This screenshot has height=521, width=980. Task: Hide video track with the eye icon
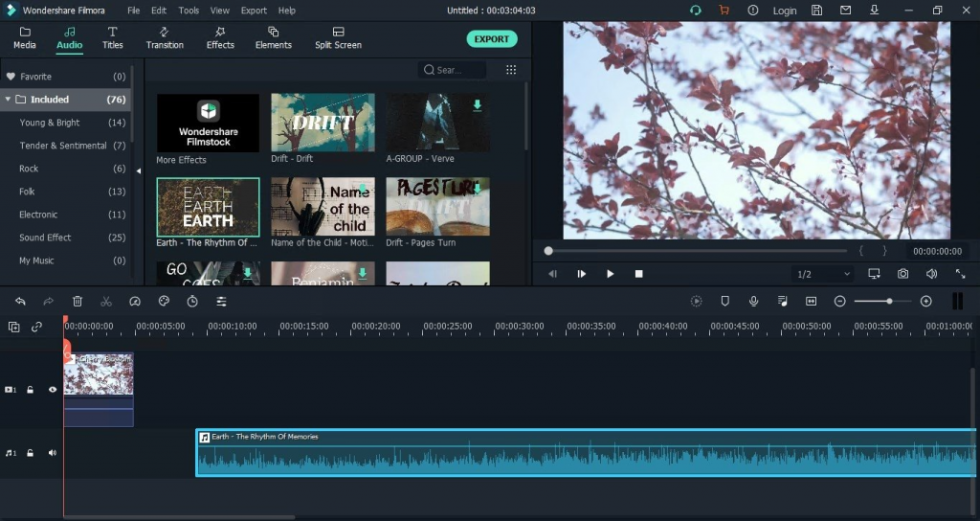[53, 390]
